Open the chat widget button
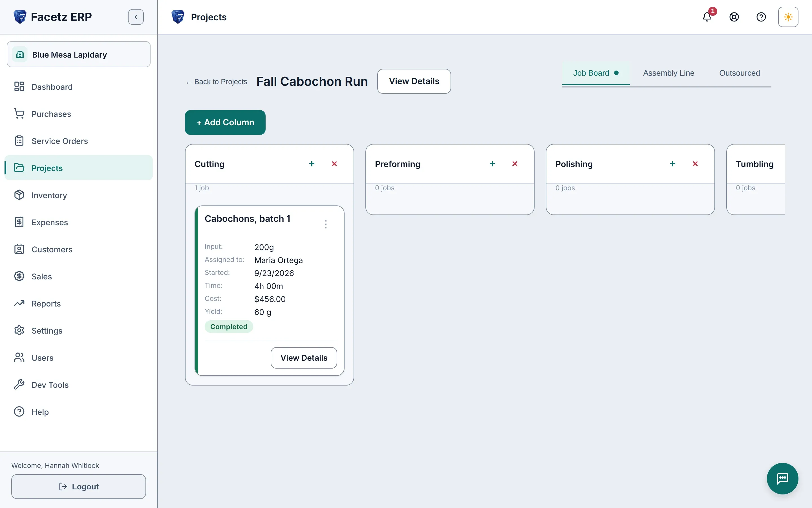812x508 pixels. [782, 478]
